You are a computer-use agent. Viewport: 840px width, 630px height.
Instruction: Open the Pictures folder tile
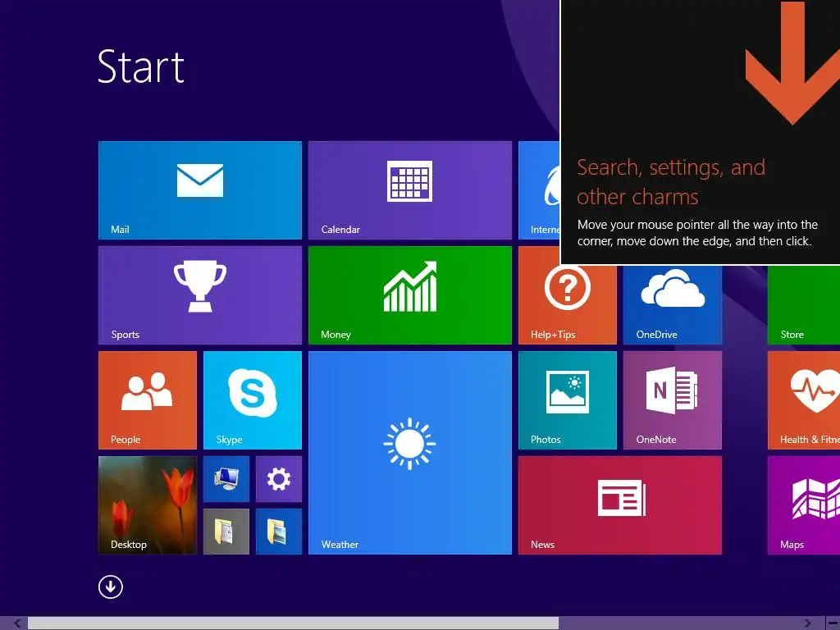[x=279, y=532]
